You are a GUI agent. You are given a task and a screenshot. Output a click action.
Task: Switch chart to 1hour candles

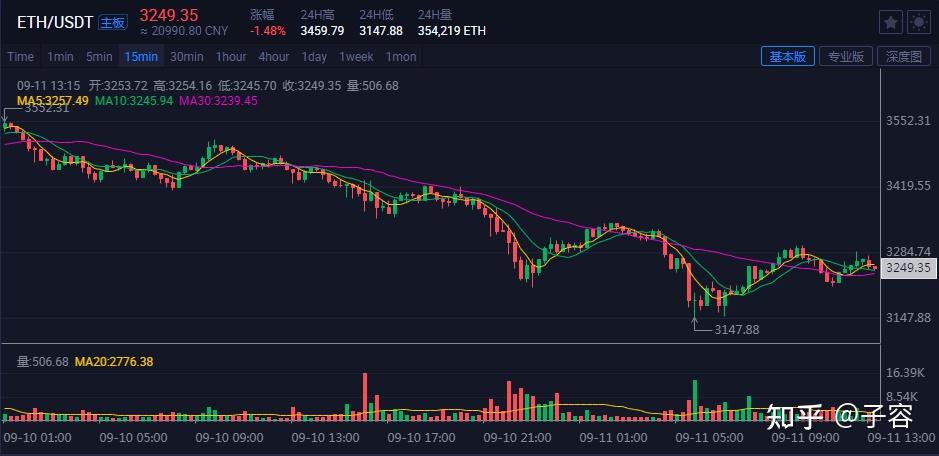point(231,57)
